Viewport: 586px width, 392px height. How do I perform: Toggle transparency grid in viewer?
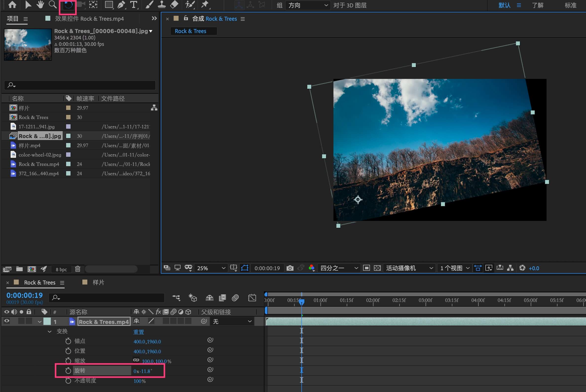pyautogui.click(x=377, y=268)
